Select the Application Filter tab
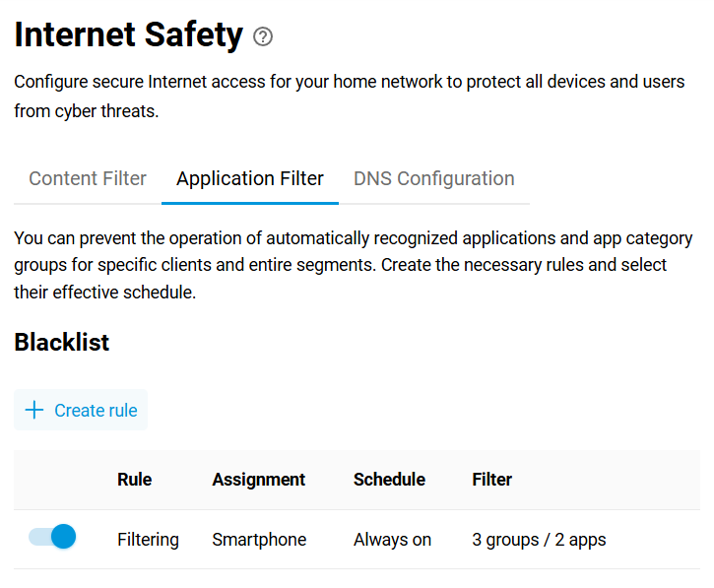Viewport: 714px width, 588px height. 250,179
